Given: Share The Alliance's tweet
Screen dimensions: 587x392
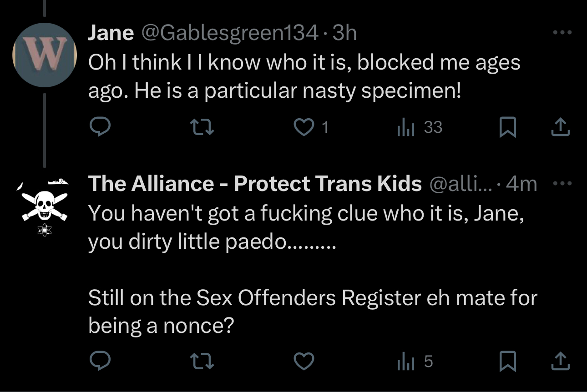Looking at the screenshot, I should [x=560, y=362].
